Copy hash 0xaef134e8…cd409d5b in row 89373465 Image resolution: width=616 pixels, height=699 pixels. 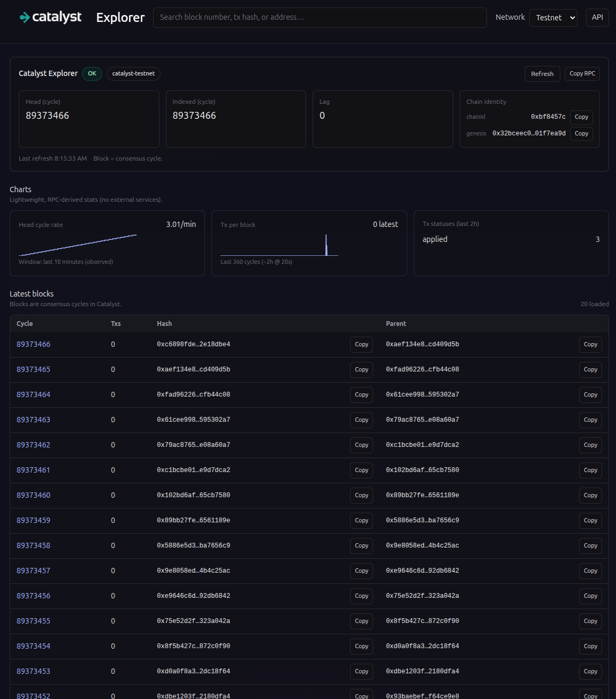click(x=361, y=370)
